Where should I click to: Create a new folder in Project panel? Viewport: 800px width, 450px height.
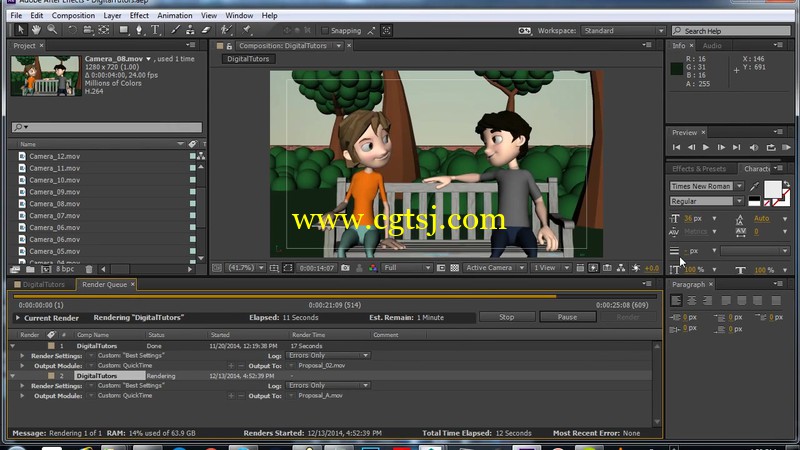[30, 269]
